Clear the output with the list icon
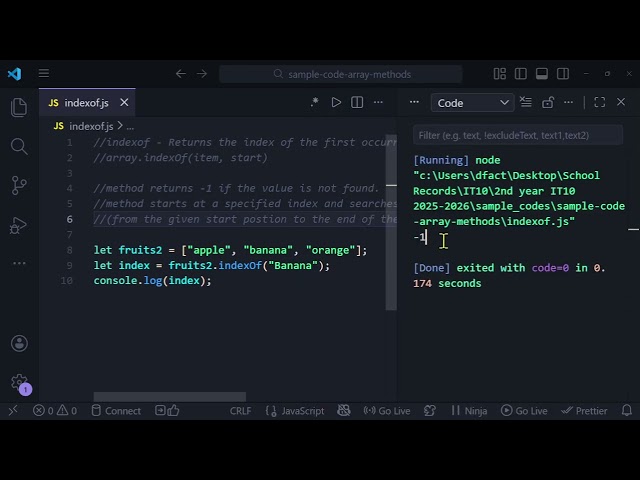The width and height of the screenshot is (640, 480). (x=526, y=102)
